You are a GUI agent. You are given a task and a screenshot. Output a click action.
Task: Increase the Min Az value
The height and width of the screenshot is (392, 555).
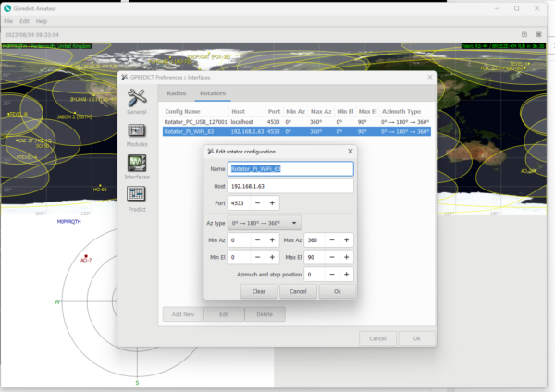[x=272, y=239]
